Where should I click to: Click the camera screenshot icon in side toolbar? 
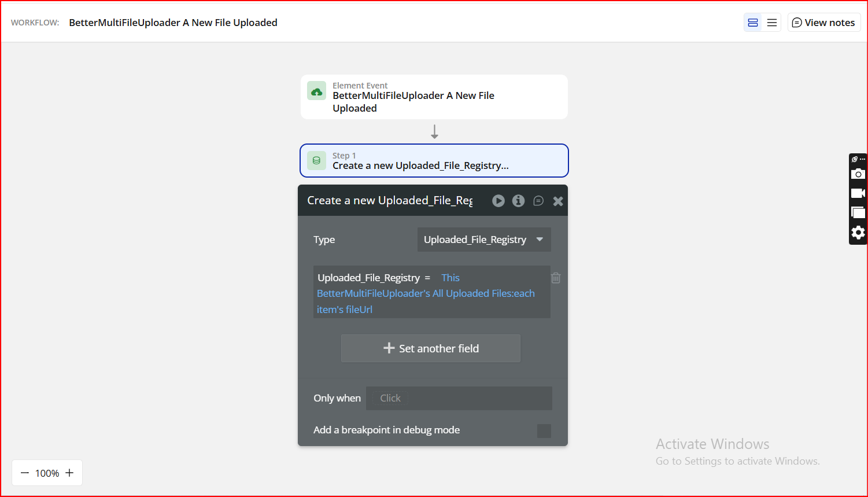coord(858,174)
